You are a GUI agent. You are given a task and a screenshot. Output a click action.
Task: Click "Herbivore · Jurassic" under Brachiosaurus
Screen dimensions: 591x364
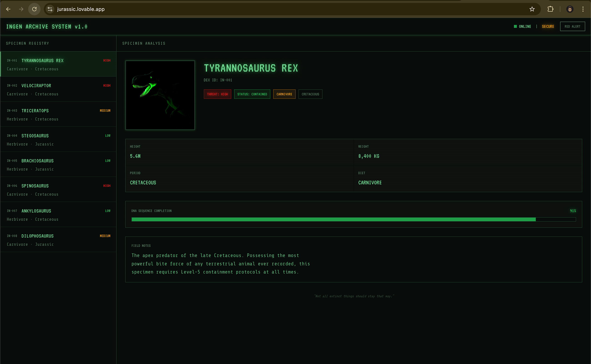point(30,169)
